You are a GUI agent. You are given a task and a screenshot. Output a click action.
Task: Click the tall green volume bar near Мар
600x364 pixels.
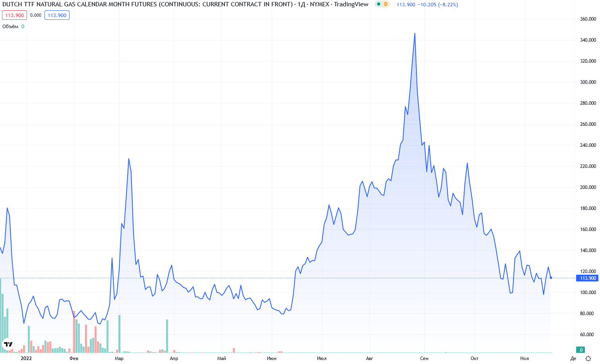(119, 333)
